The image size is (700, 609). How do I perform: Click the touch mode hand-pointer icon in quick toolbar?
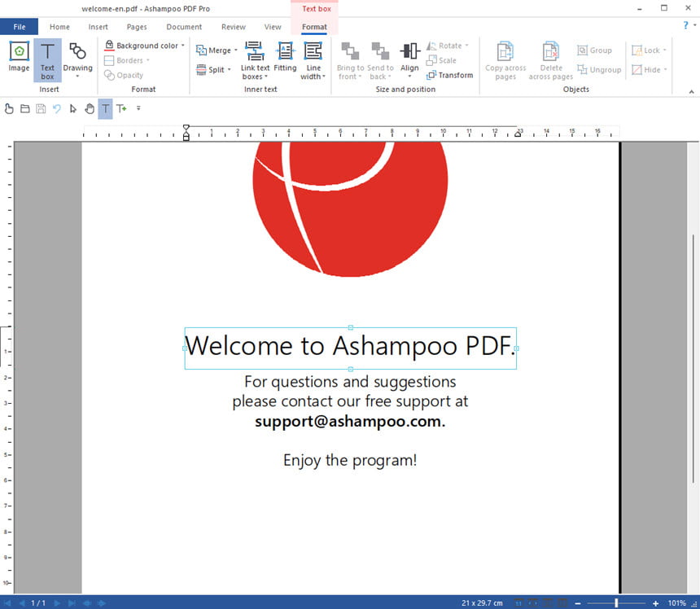tap(9, 108)
